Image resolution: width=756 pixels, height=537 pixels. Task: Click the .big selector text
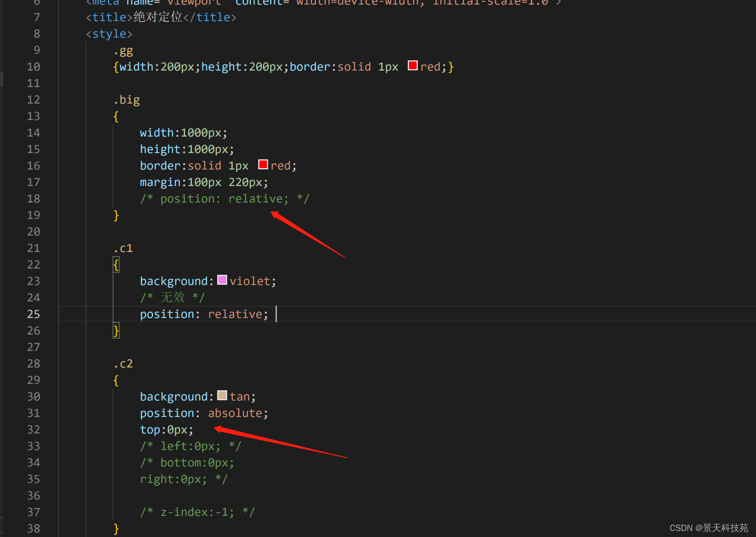pos(127,100)
